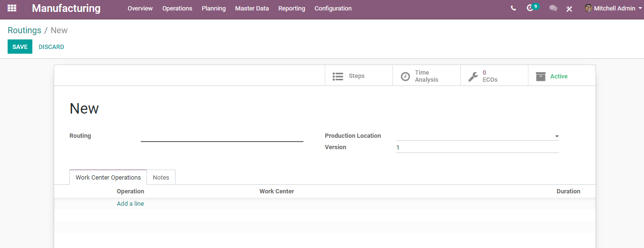Click the New breadcrumb text

(59, 30)
